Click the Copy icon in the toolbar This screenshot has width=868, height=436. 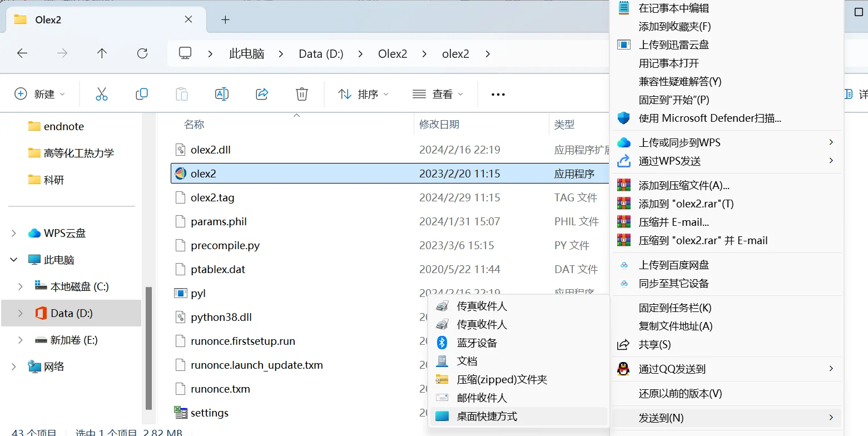pyautogui.click(x=141, y=93)
